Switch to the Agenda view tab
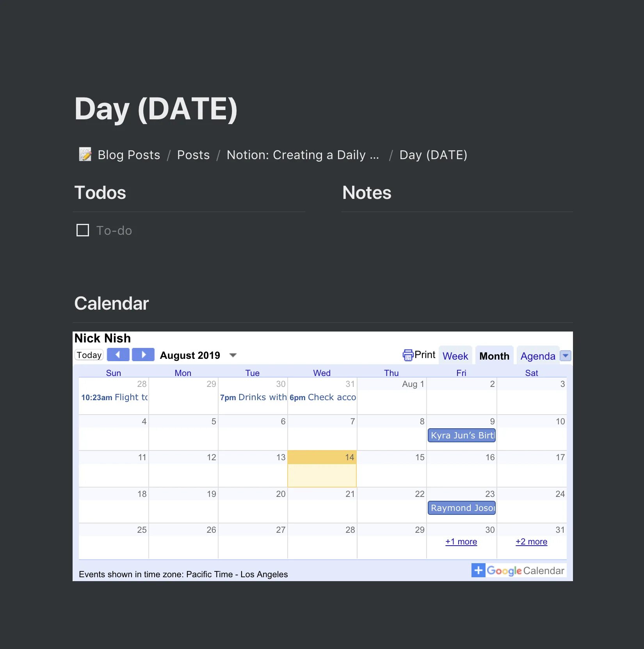644x649 pixels. tap(538, 356)
